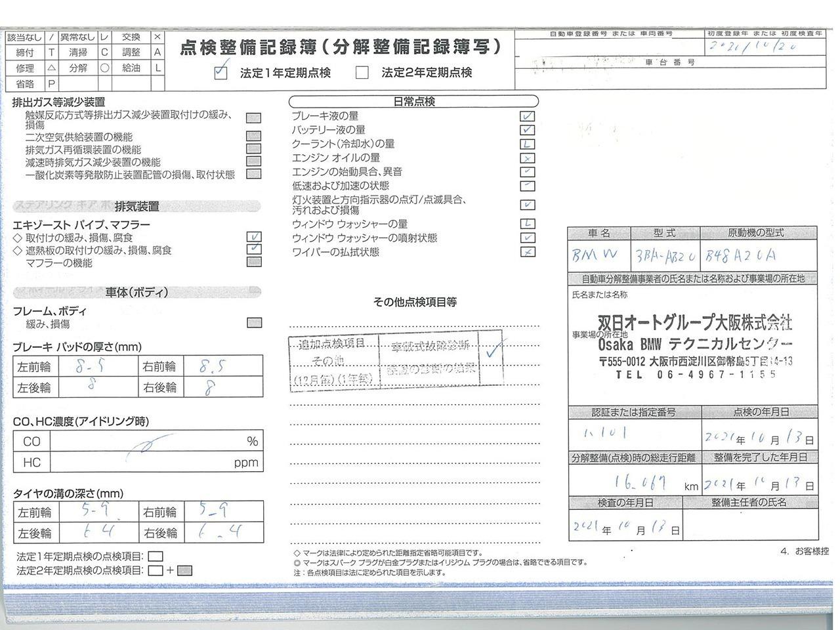The height and width of the screenshot is (630, 840).
Task: Click the 分解 circle symbol in legend
Action: [x=104, y=68]
